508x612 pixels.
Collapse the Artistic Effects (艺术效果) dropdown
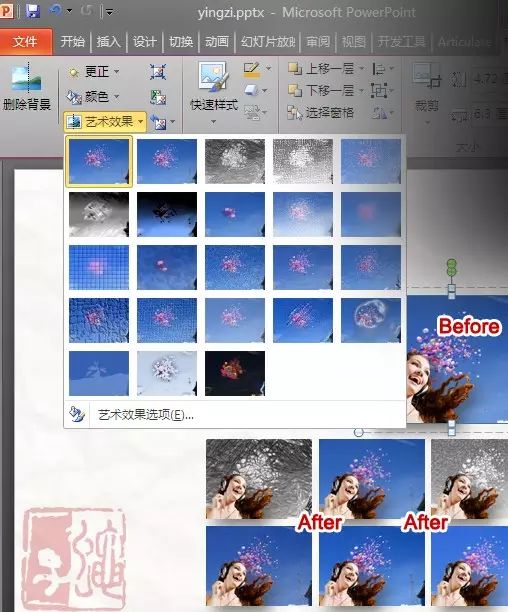105,122
